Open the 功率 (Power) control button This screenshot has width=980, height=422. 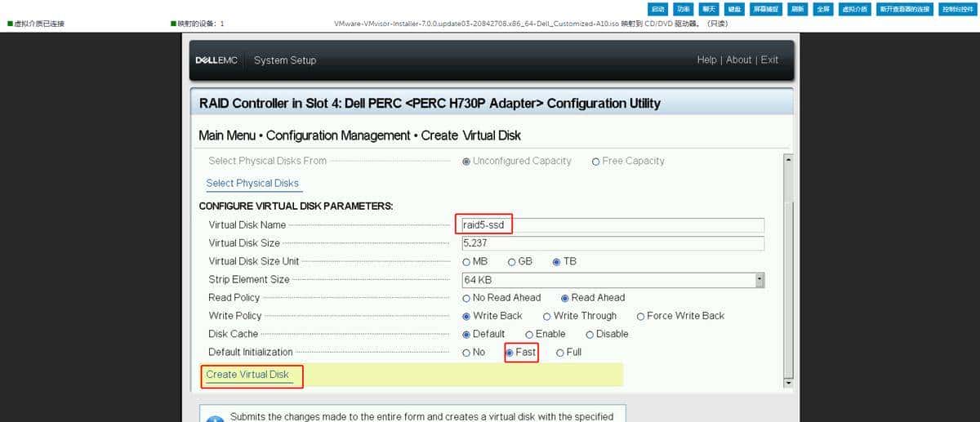684,9
